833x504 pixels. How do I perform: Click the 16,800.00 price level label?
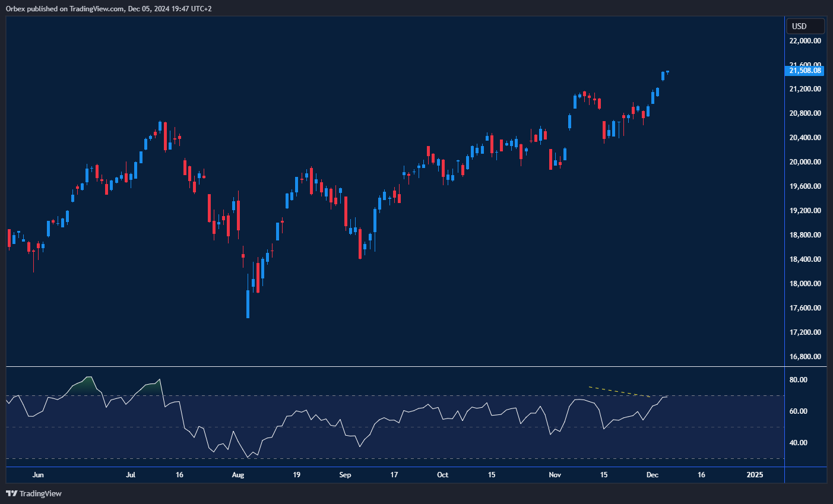pos(805,356)
